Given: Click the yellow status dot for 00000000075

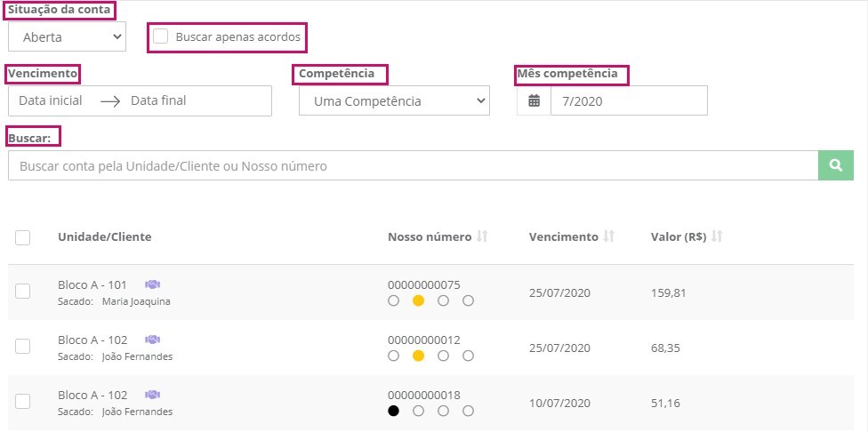Looking at the screenshot, I should [419, 301].
